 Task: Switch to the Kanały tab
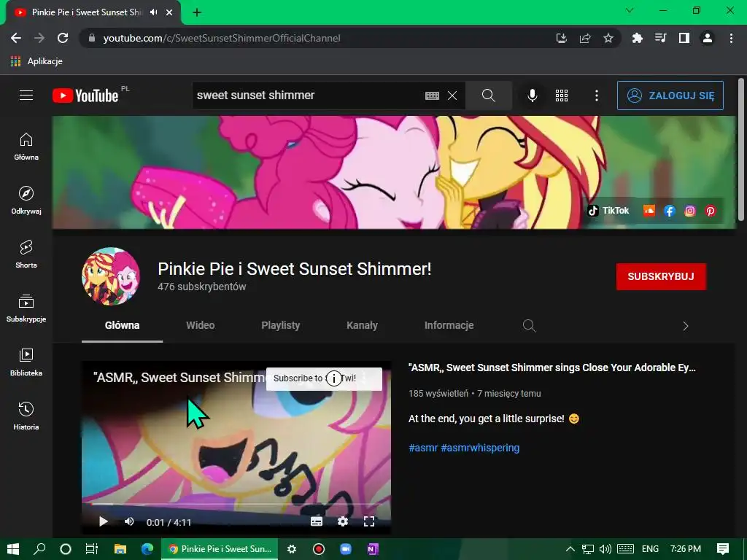point(362,325)
